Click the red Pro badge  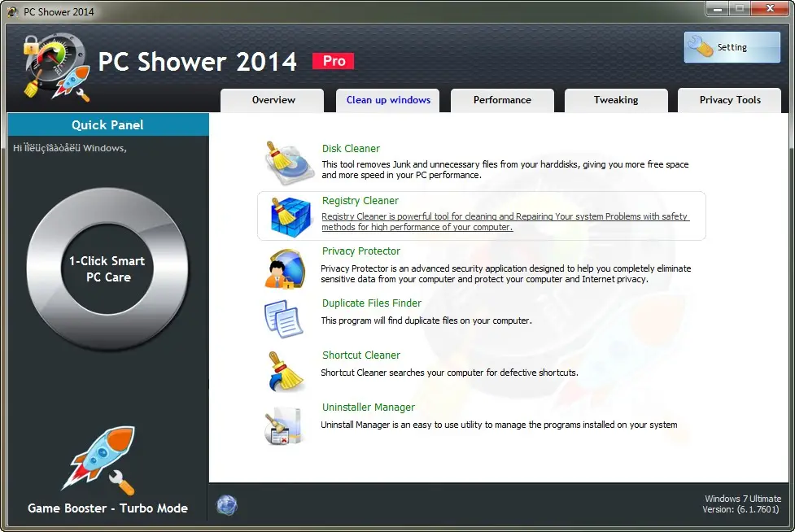[x=333, y=61]
